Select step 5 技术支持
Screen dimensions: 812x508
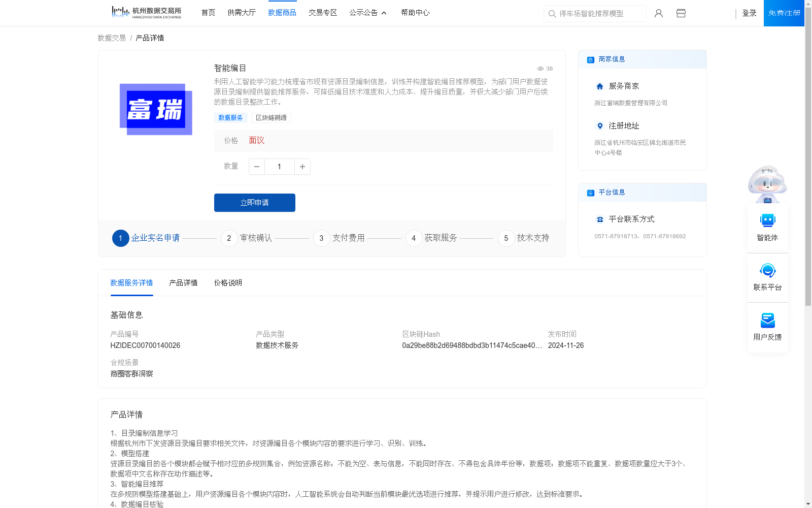[x=524, y=238]
